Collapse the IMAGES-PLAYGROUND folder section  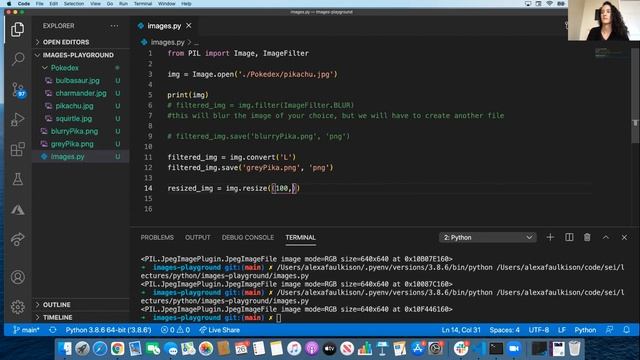(x=78, y=55)
